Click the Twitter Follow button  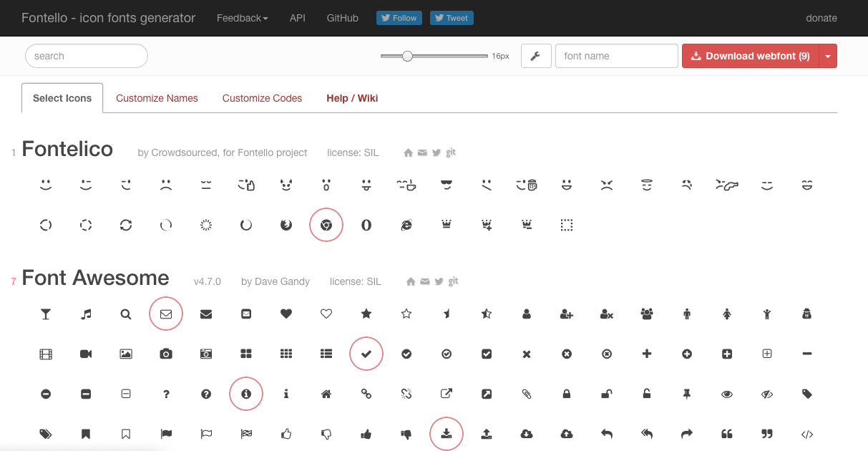(399, 18)
